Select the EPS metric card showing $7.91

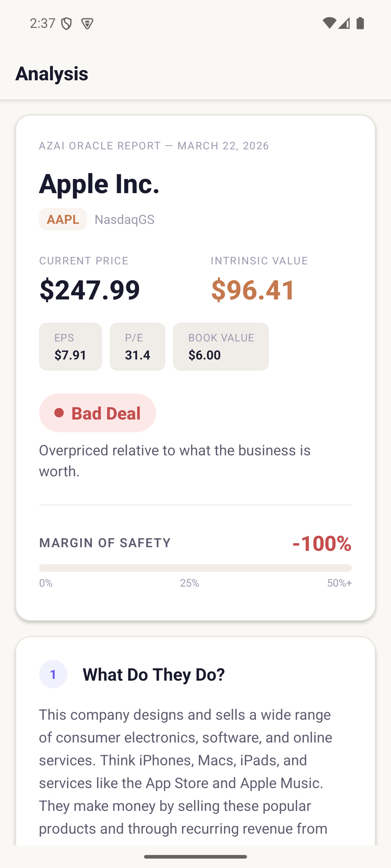(x=70, y=346)
